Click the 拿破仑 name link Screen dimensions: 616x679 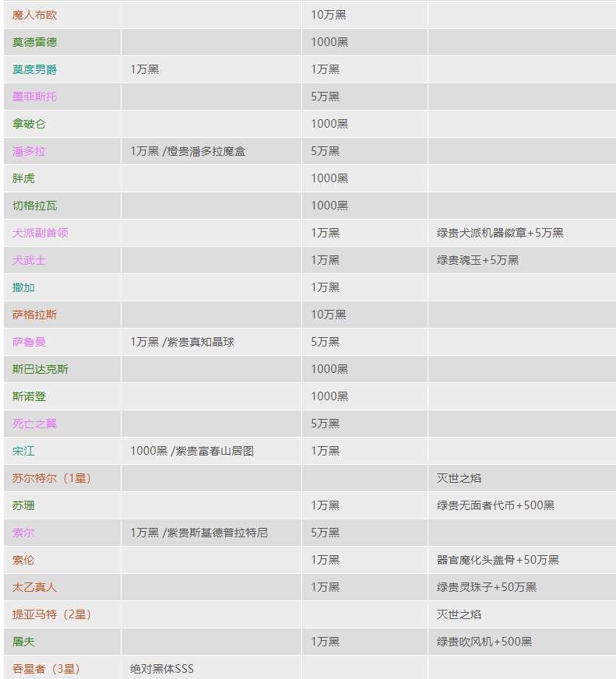30,124
